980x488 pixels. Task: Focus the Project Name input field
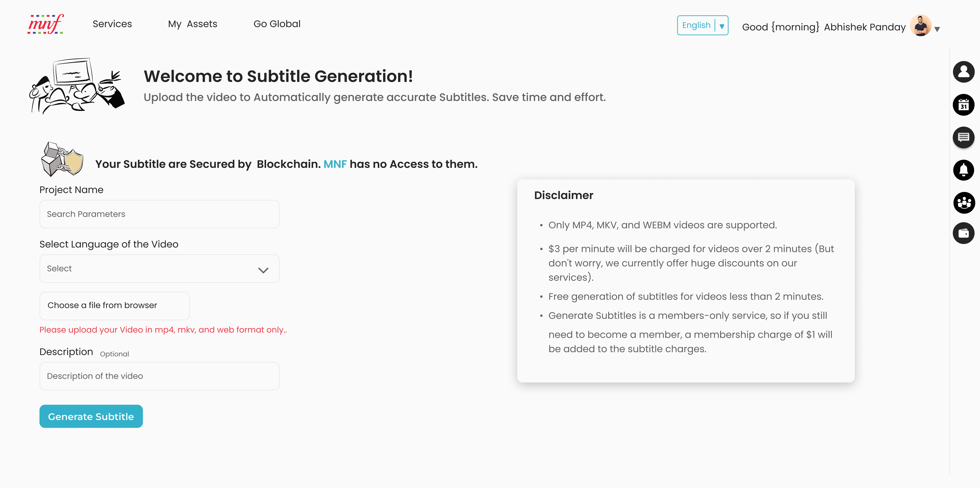159,214
